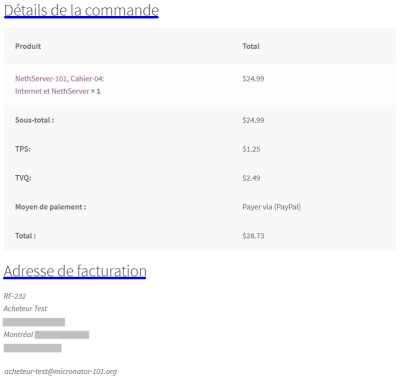Click the Sous-total label
Screen dimensions: 400x381
(34, 120)
